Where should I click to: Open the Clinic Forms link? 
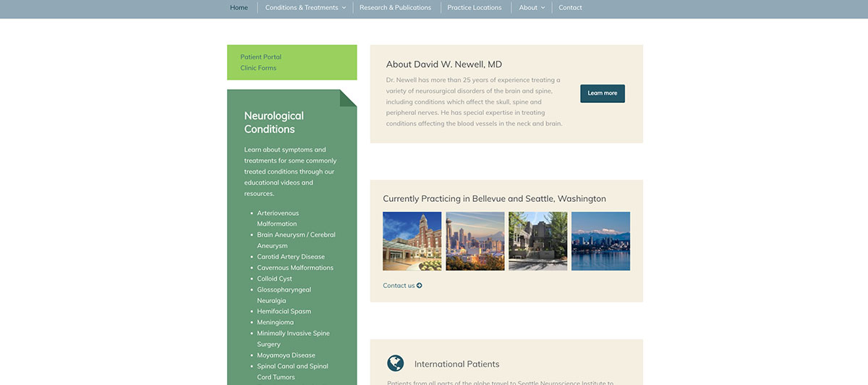point(258,68)
